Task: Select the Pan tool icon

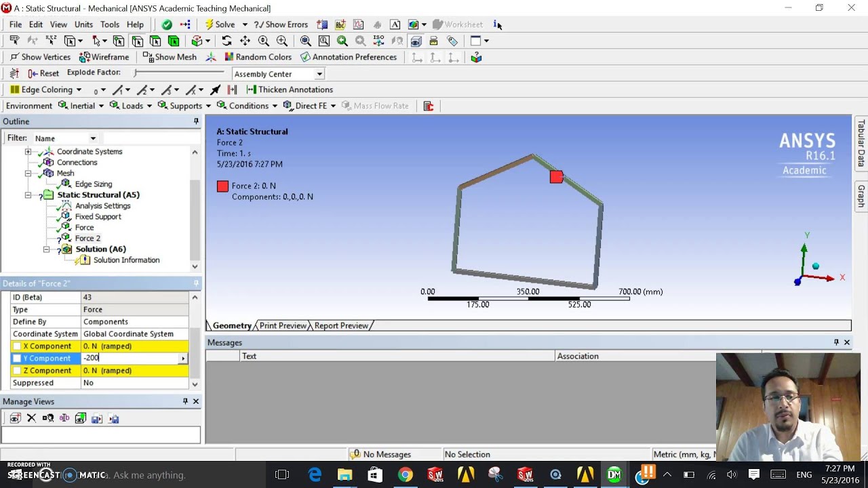Action: (x=245, y=41)
